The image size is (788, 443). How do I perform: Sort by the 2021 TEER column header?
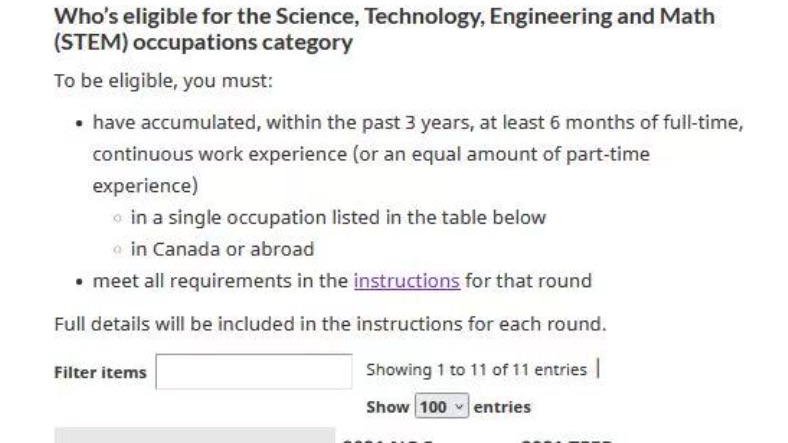pyautogui.click(x=567, y=440)
